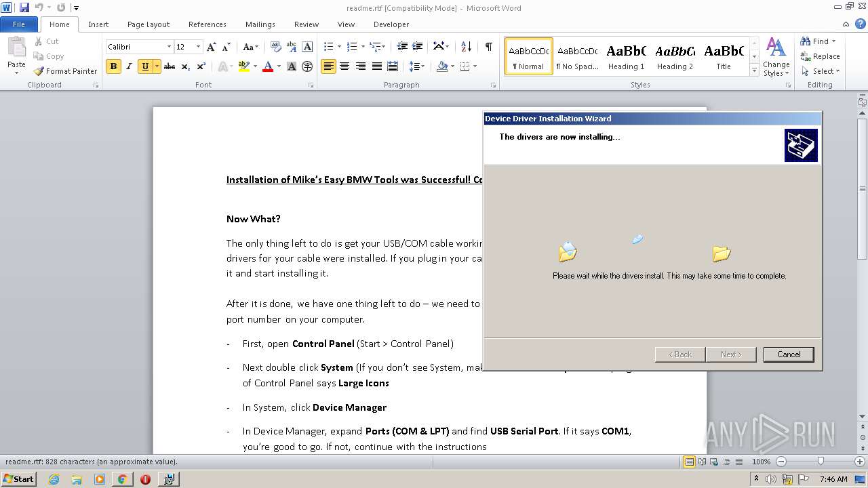Click the Undo icon in title bar

[39, 7]
